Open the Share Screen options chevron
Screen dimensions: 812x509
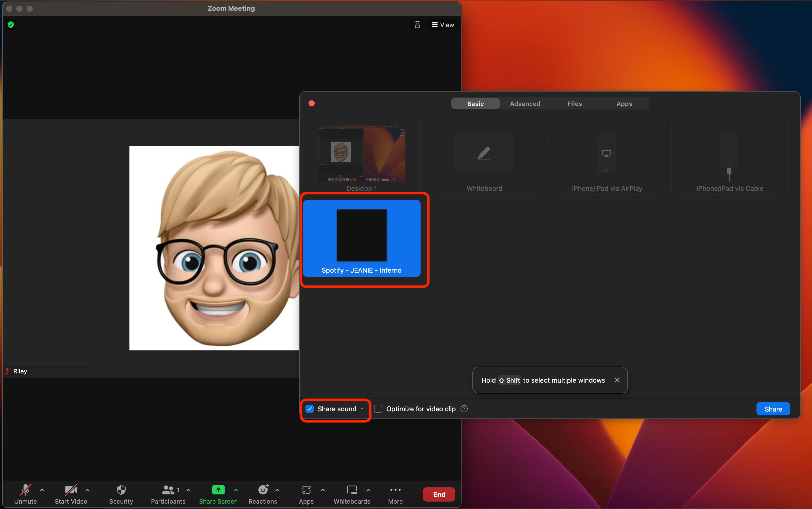point(236,490)
